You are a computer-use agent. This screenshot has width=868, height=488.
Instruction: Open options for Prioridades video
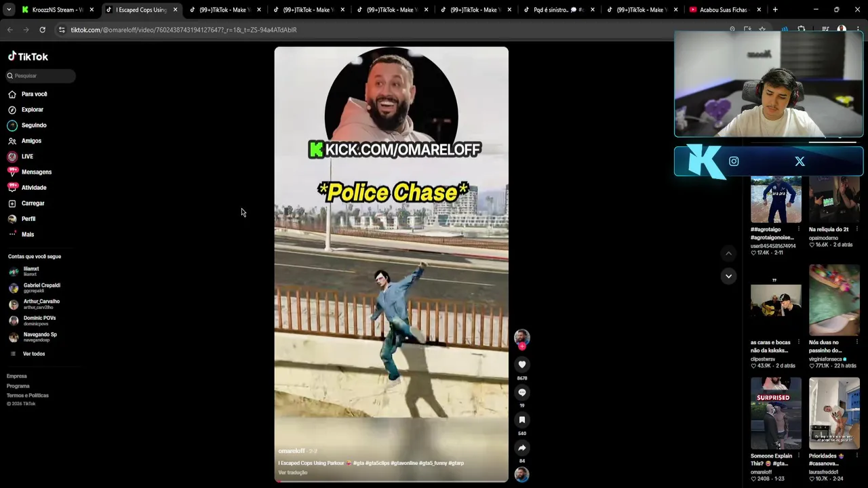856,456
